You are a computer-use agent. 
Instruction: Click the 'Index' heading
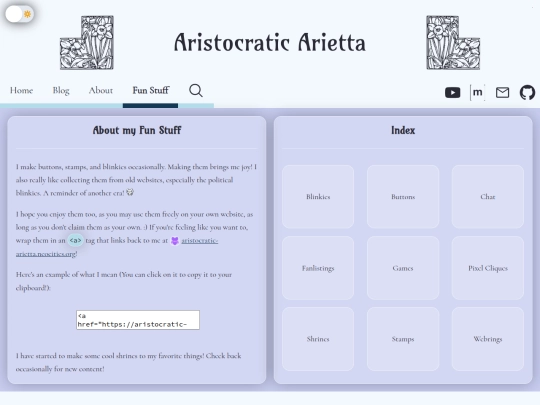coord(403,130)
